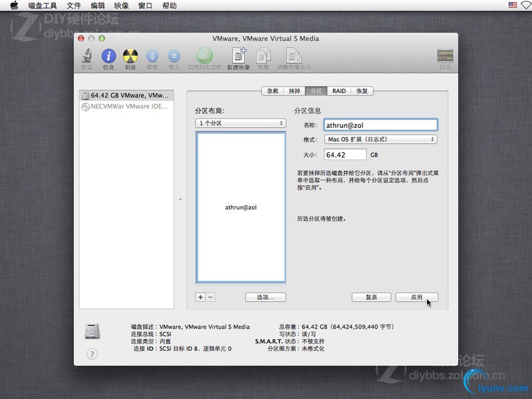Open the Apple menu

[14, 5]
